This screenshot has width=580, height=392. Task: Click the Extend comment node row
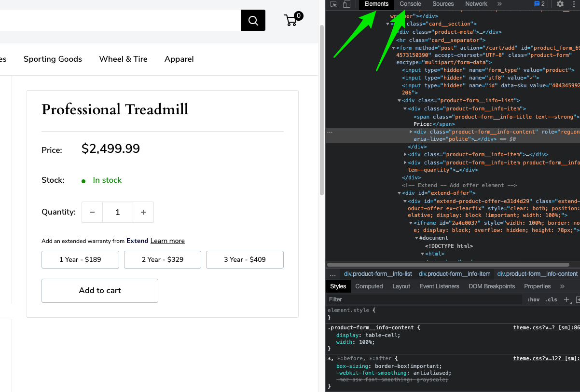[460, 185]
